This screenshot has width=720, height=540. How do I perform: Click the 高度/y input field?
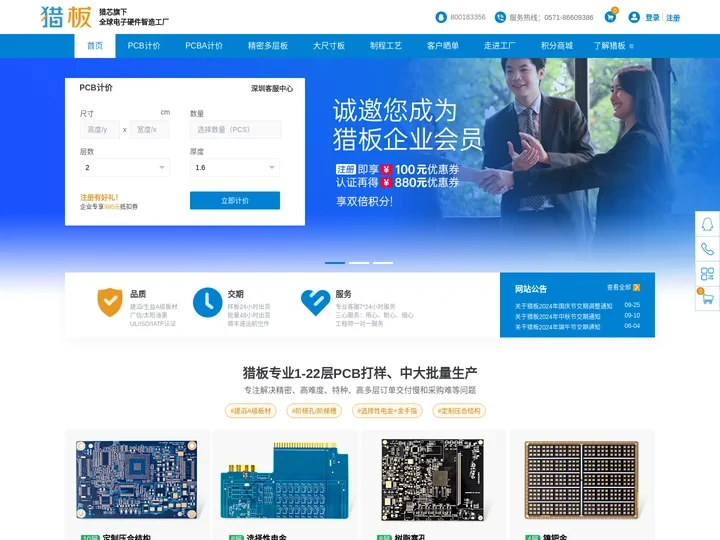click(100, 129)
